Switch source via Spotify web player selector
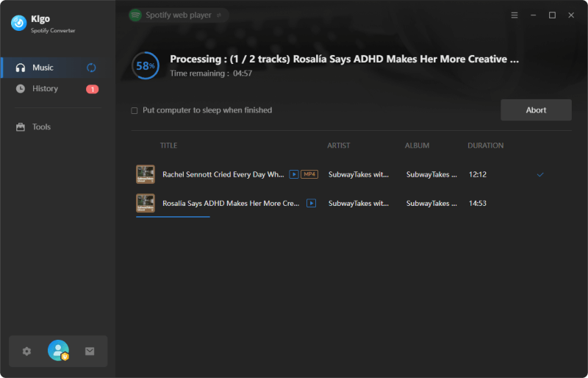Image resolution: width=588 pixels, height=378 pixels. coord(179,15)
